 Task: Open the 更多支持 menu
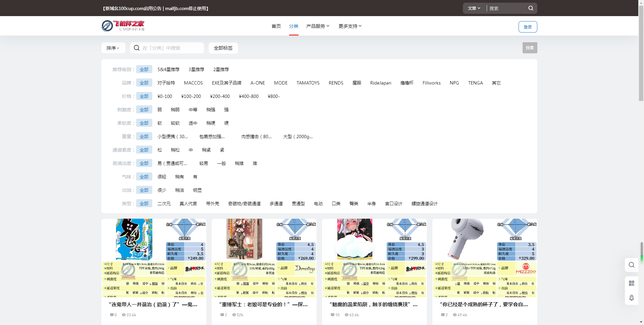[350, 26]
